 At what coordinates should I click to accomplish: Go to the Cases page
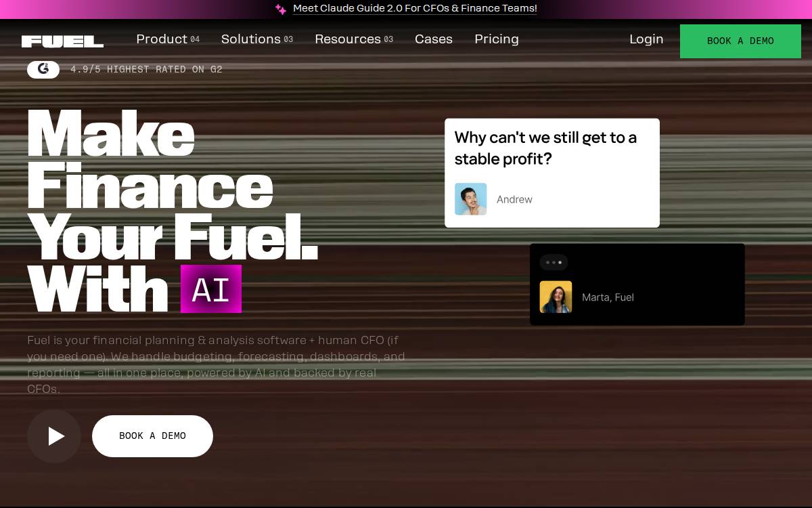click(x=434, y=39)
